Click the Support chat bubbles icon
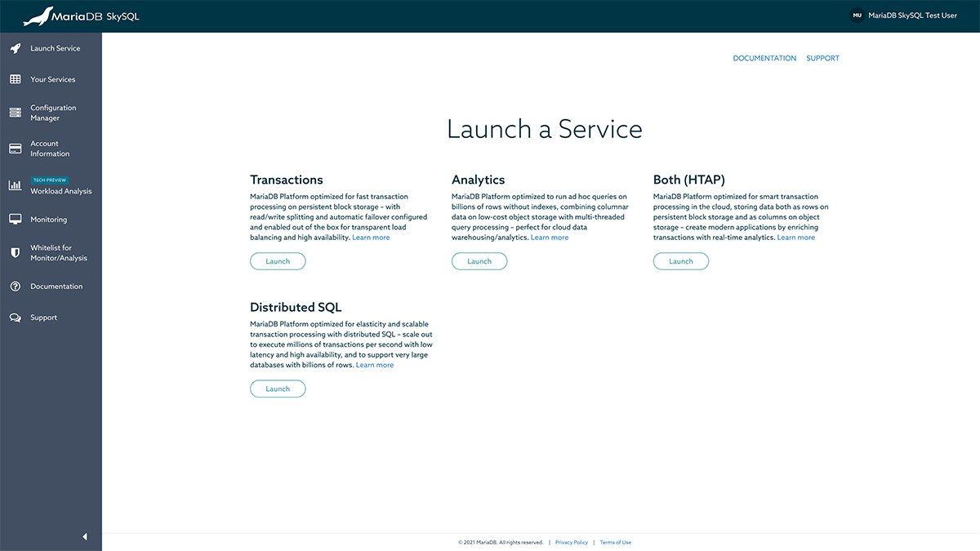980x551 pixels. 15,318
